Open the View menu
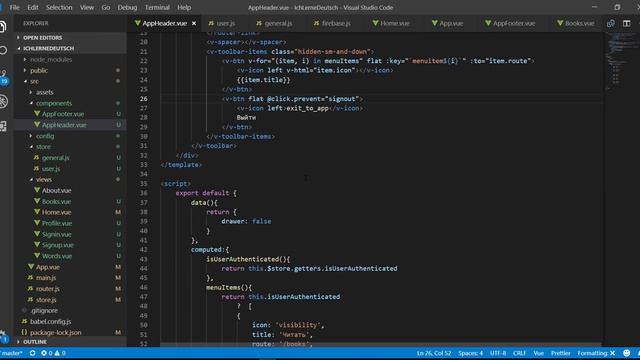Screen dimensions: 640x360 point(87,7)
